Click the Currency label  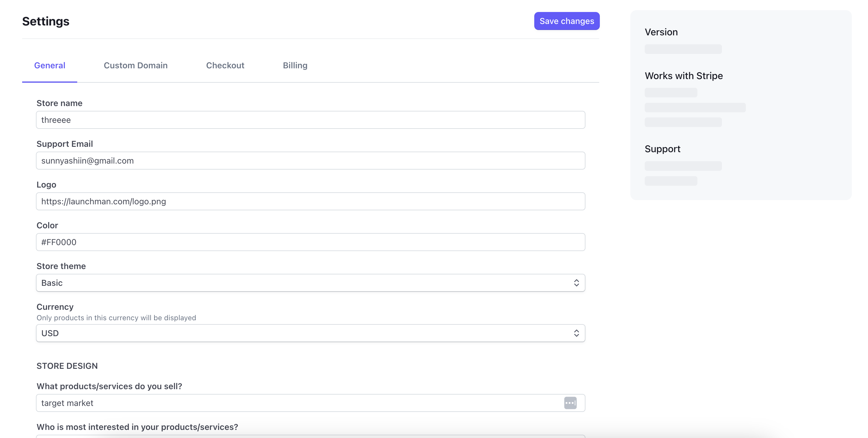pos(55,307)
